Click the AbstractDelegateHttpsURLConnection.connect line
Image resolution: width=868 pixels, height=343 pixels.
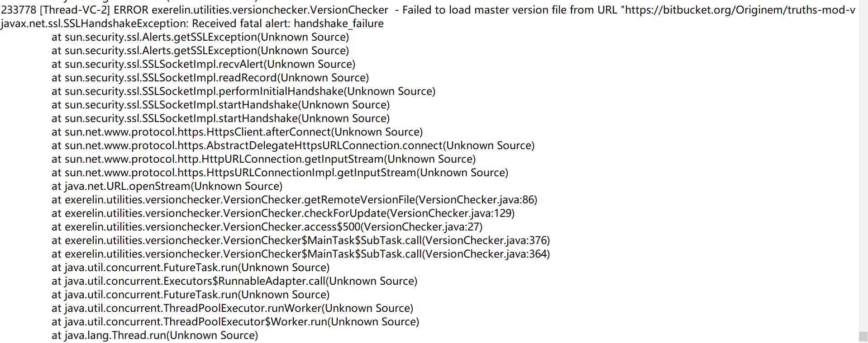[293, 146]
